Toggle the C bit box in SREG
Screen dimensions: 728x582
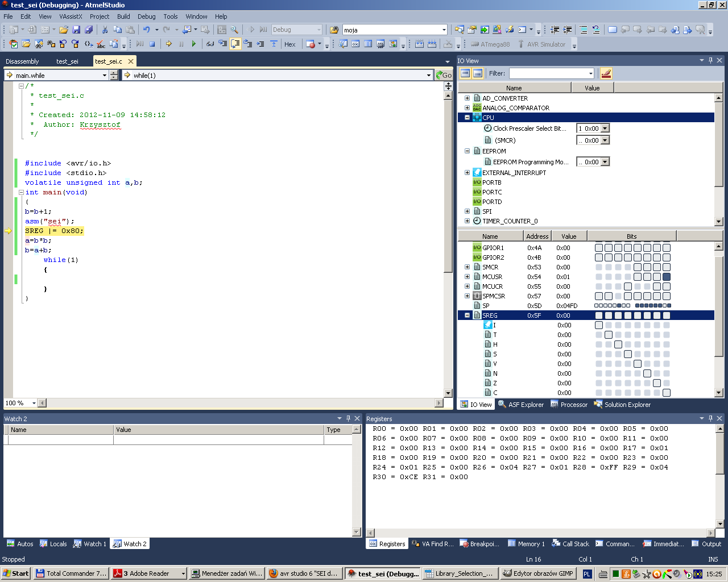point(667,393)
